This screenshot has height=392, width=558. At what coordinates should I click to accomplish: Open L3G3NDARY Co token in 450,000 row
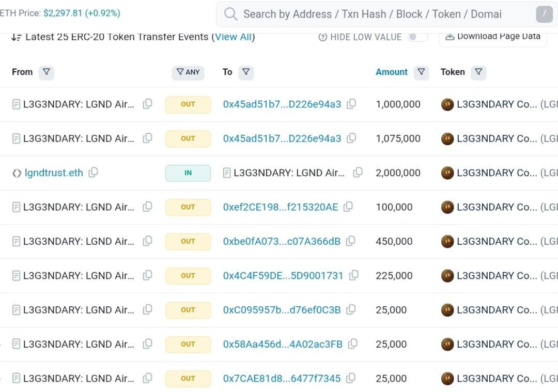pos(497,241)
